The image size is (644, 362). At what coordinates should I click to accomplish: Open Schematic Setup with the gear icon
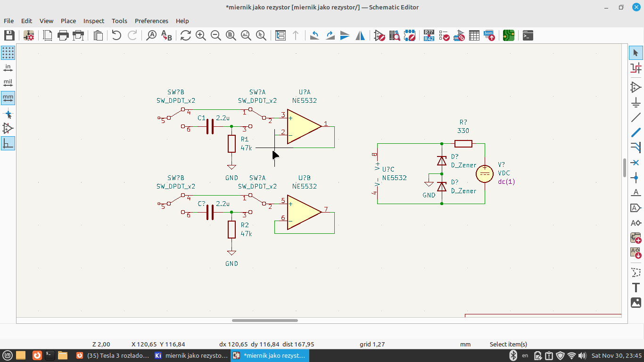29,35
